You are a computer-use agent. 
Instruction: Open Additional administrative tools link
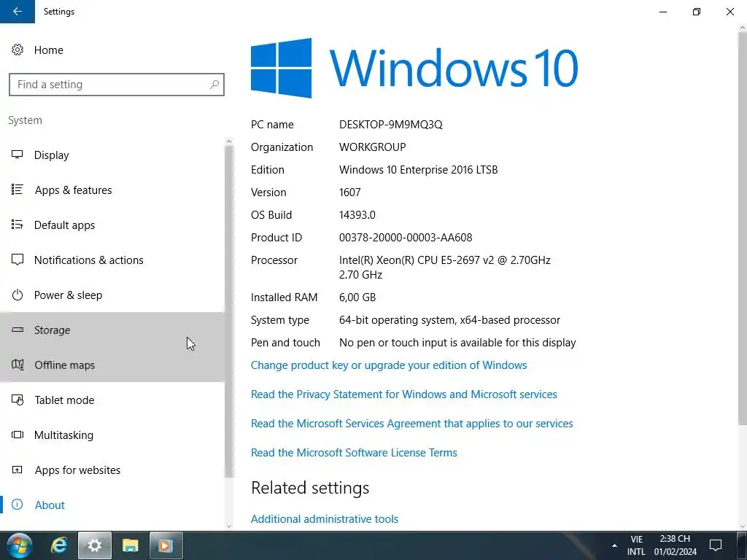tap(325, 519)
